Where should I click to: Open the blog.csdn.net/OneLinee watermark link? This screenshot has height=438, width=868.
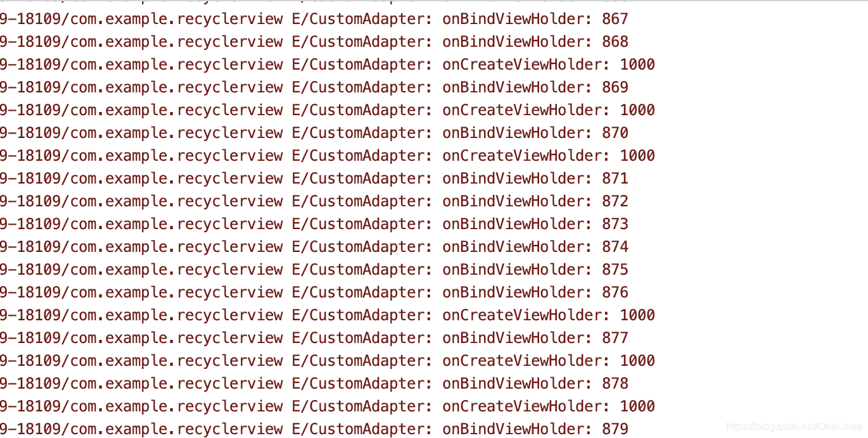795,427
